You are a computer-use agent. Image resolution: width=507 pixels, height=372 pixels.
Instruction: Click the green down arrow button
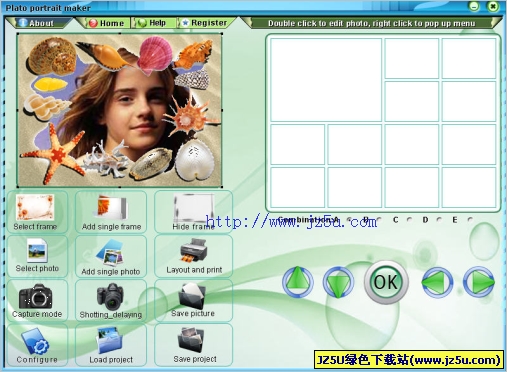coord(338,282)
